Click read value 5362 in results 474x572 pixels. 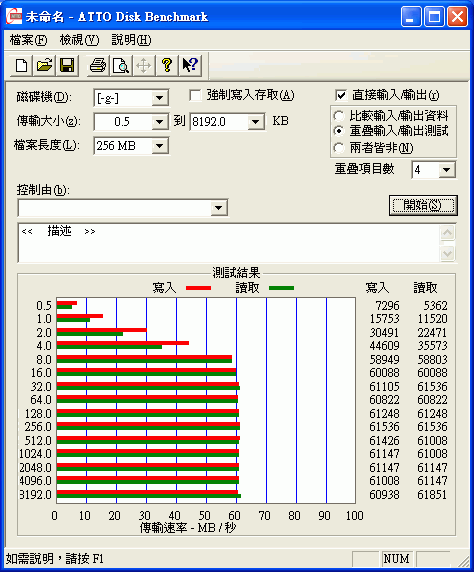tap(435, 305)
